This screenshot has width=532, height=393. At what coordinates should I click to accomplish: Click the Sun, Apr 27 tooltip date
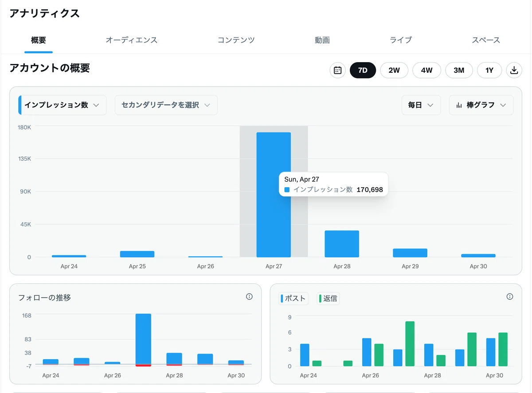point(301,179)
